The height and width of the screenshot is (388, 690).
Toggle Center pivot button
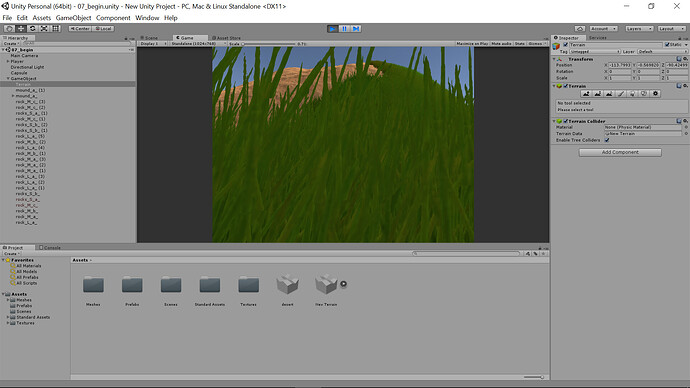(80, 29)
